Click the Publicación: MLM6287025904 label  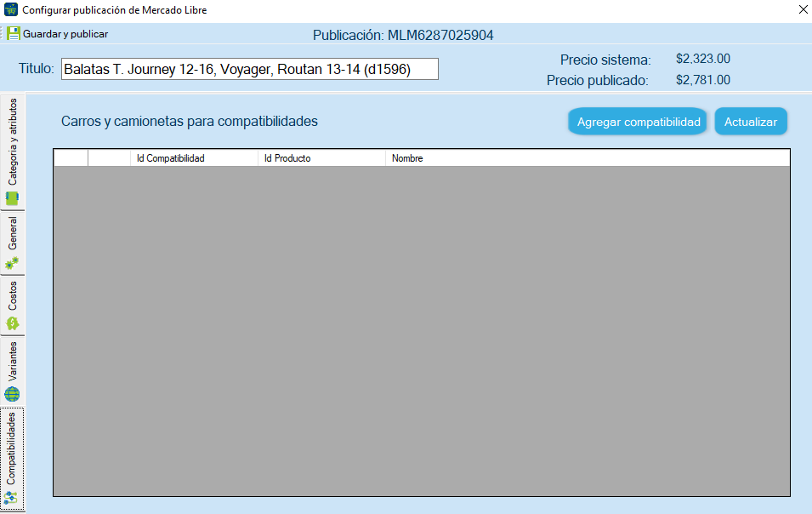point(403,35)
